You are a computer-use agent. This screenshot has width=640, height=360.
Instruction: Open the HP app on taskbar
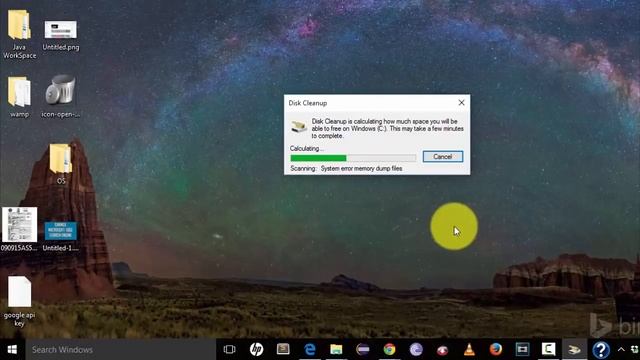coord(256,349)
